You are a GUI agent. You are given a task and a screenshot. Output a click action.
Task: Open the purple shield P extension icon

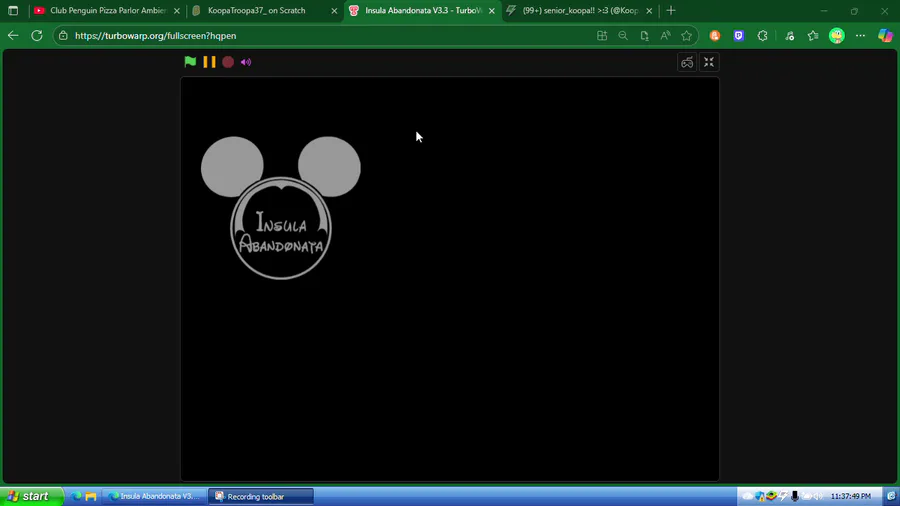(x=739, y=36)
